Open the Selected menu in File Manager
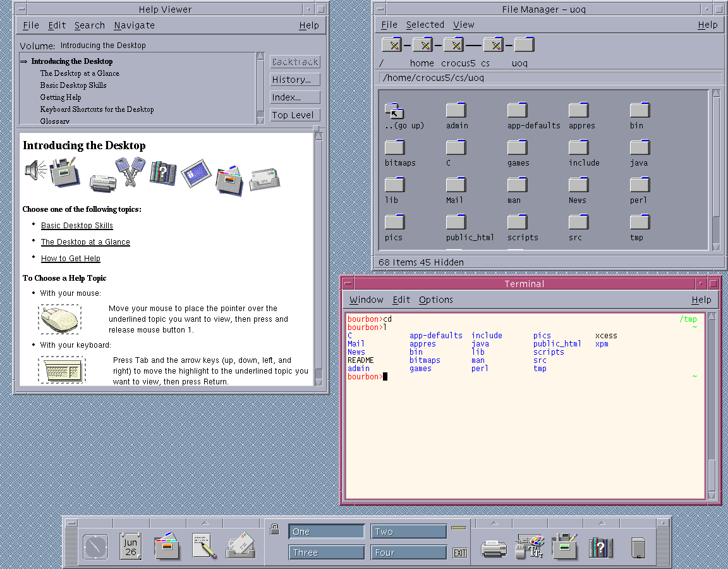The image size is (728, 569). point(425,25)
